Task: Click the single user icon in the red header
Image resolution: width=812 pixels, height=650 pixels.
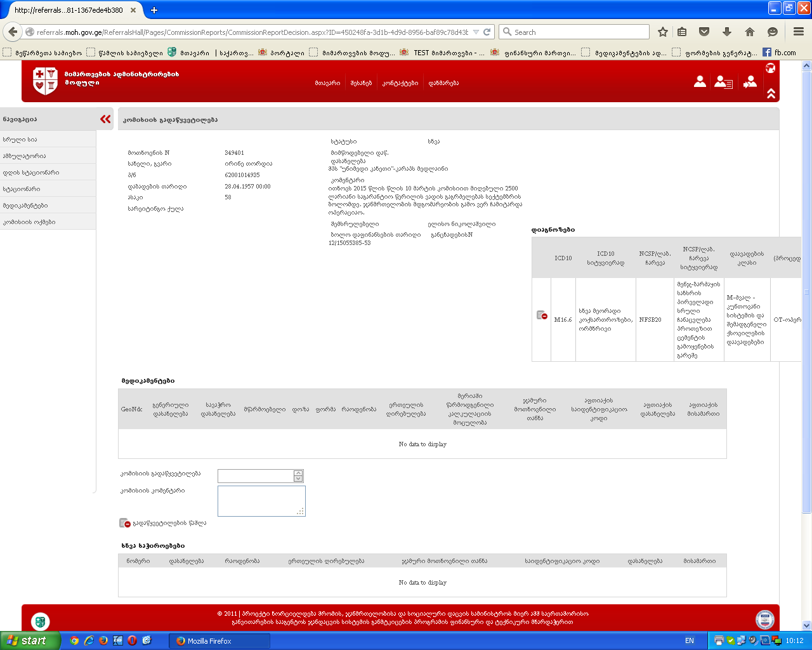Action: (700, 82)
